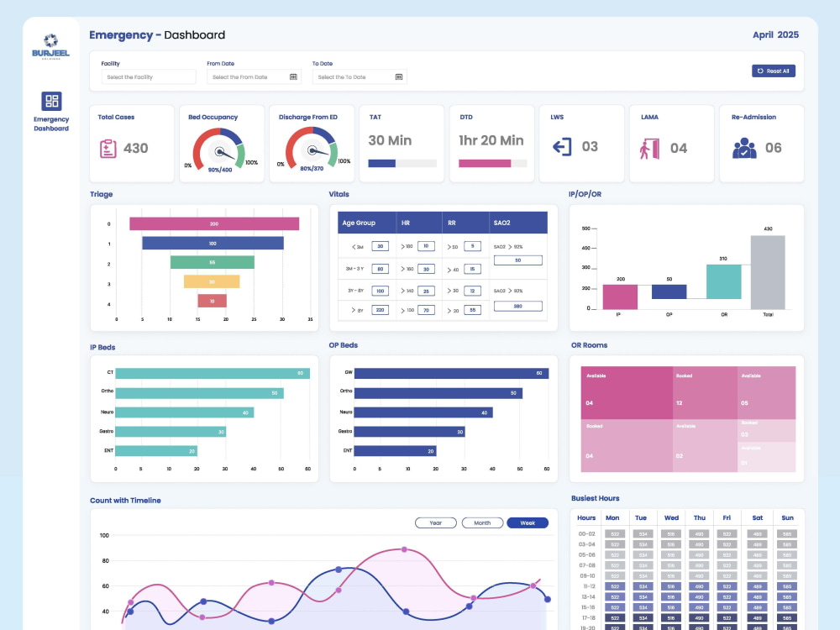The width and height of the screenshot is (840, 630).
Task: Click the 220 age group value box
Action: (380, 310)
